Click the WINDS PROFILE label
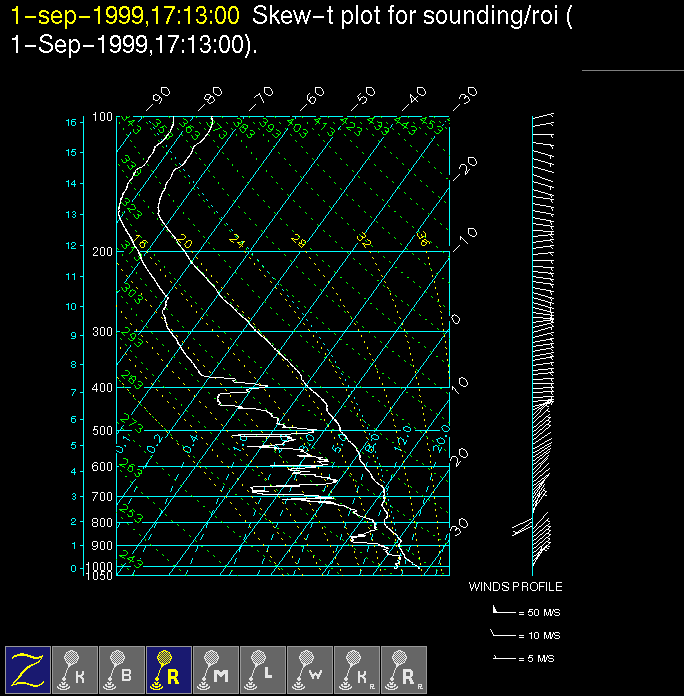 click(x=515, y=587)
